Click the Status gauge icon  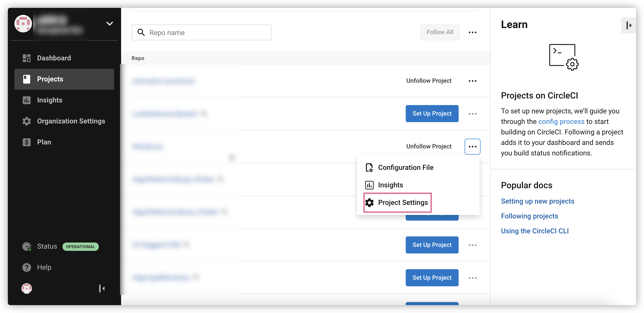(x=26, y=246)
